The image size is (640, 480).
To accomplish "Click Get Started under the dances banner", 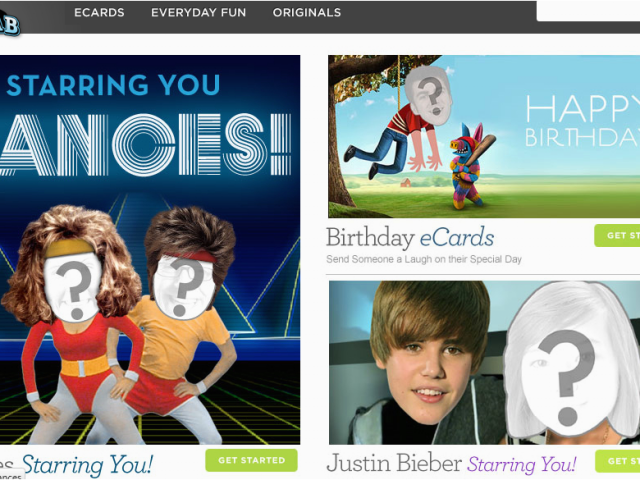I will (x=251, y=460).
